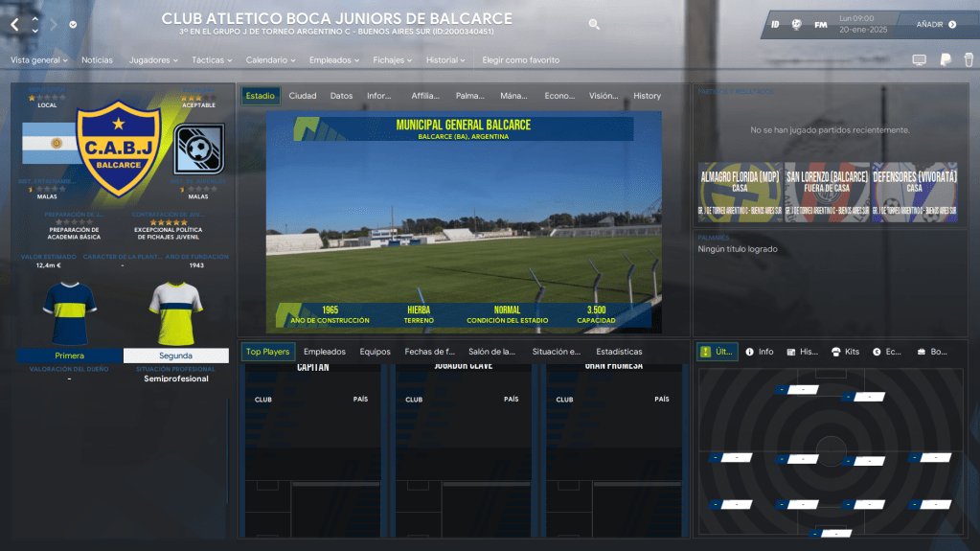
Task: Expand the Jugadores dropdown menu
Action: click(153, 60)
